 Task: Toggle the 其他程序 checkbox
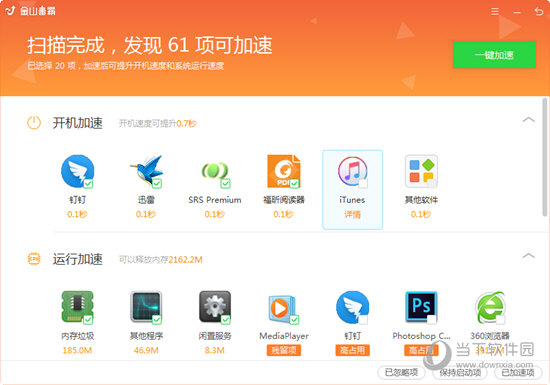coord(157,319)
